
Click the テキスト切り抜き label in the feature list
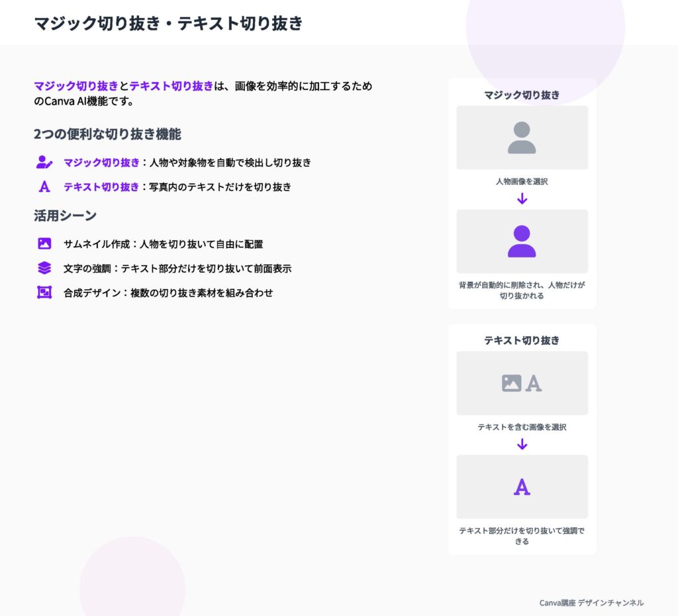tap(101, 187)
